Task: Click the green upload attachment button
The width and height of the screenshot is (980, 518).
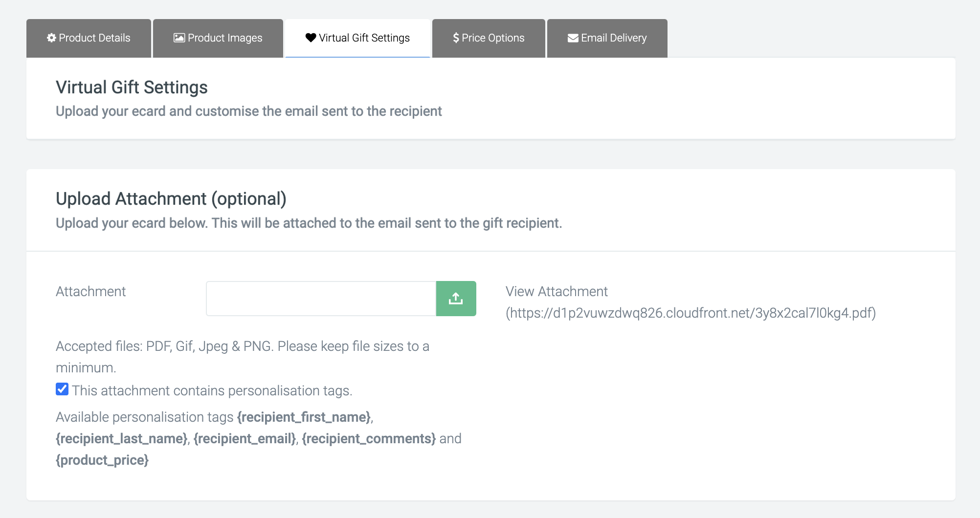Action: (x=456, y=299)
